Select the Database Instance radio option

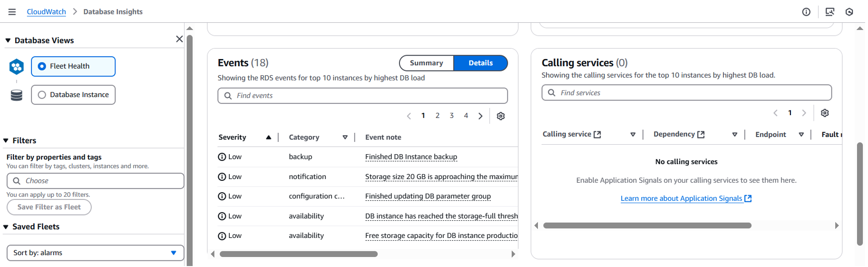(x=42, y=95)
